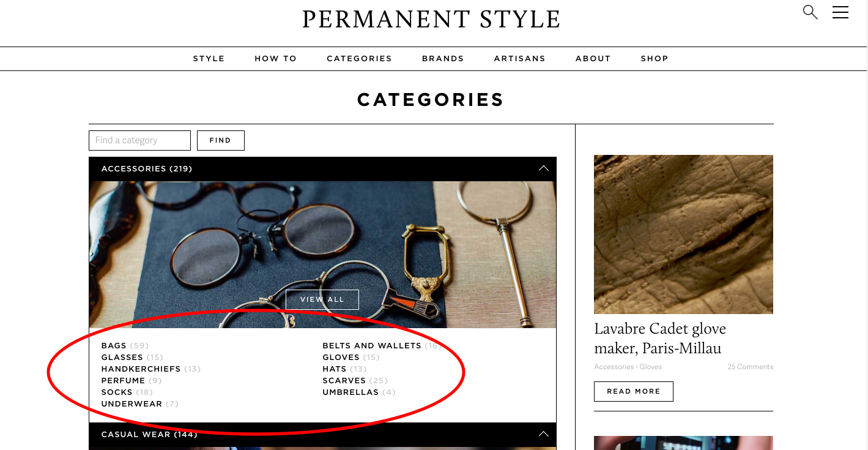Go to the Artisans nav item
Image resolution: width=868 pixels, height=450 pixels.
519,59
